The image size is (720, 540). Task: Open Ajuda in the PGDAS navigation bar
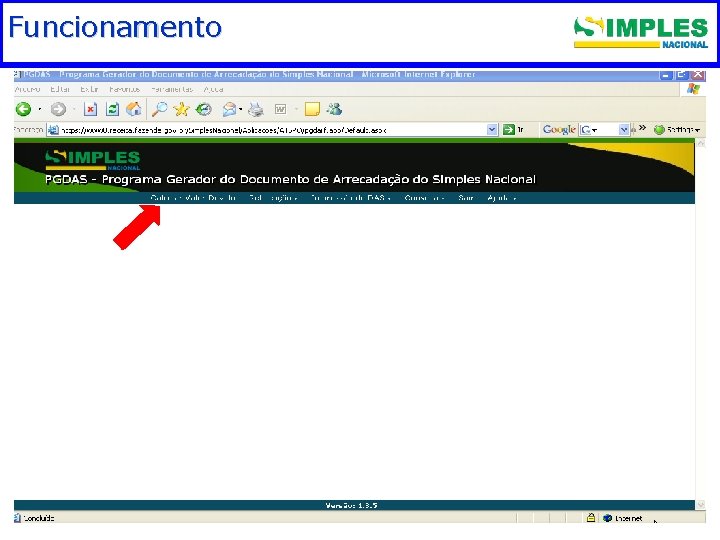pyautogui.click(x=502, y=198)
